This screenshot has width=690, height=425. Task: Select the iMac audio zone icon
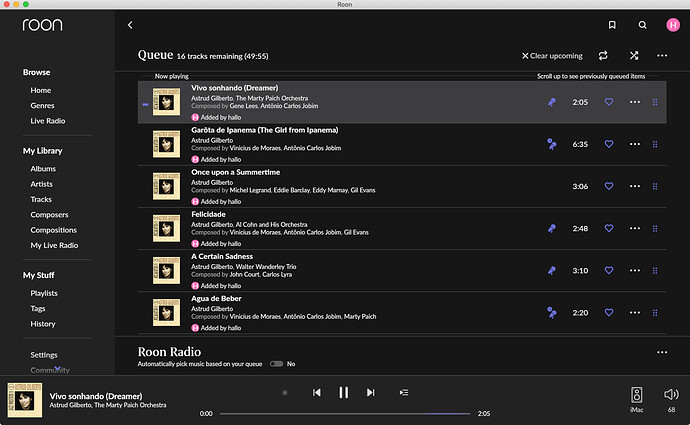[636, 395]
